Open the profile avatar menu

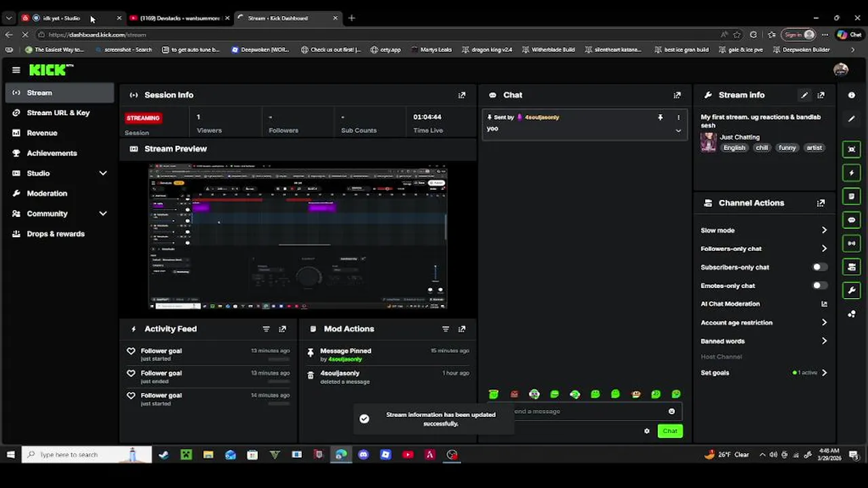pos(841,70)
